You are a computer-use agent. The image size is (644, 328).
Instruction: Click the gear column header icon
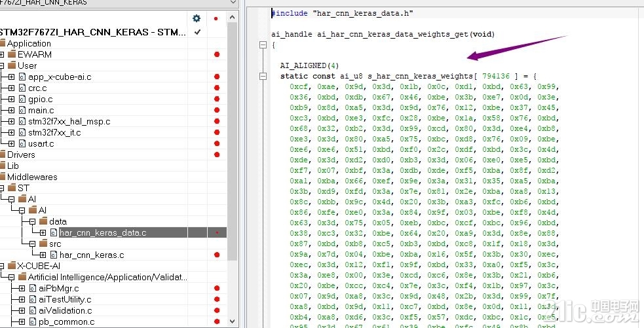pyautogui.click(x=197, y=18)
